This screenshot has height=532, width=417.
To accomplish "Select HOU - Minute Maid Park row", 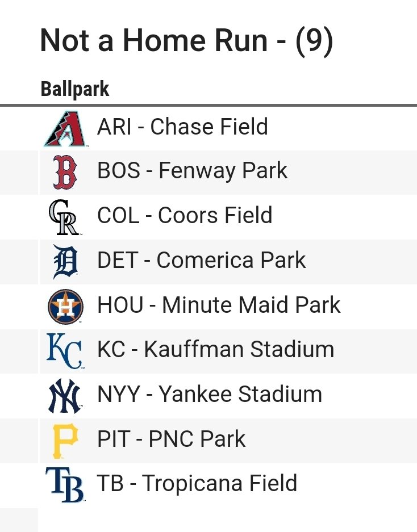I will (x=208, y=307).
